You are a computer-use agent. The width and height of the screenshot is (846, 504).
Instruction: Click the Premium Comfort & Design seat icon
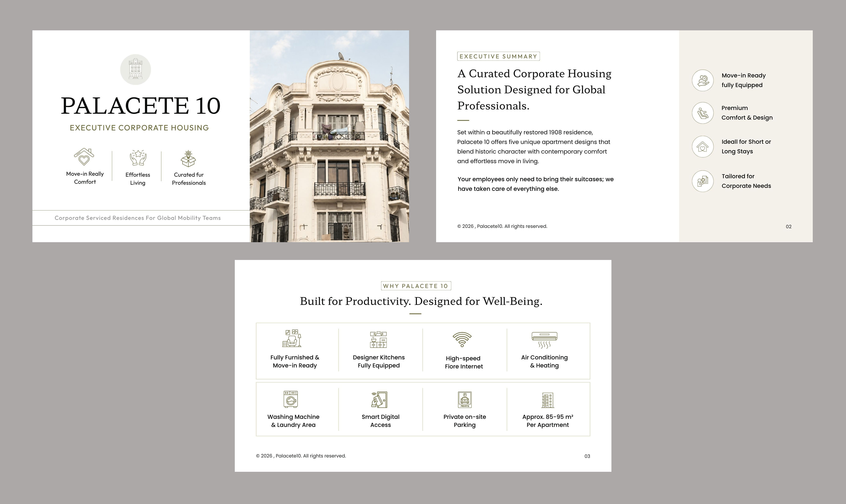pos(703,113)
